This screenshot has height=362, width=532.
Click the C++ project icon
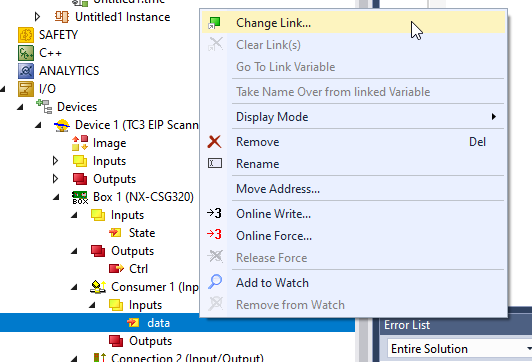[x=26, y=53]
